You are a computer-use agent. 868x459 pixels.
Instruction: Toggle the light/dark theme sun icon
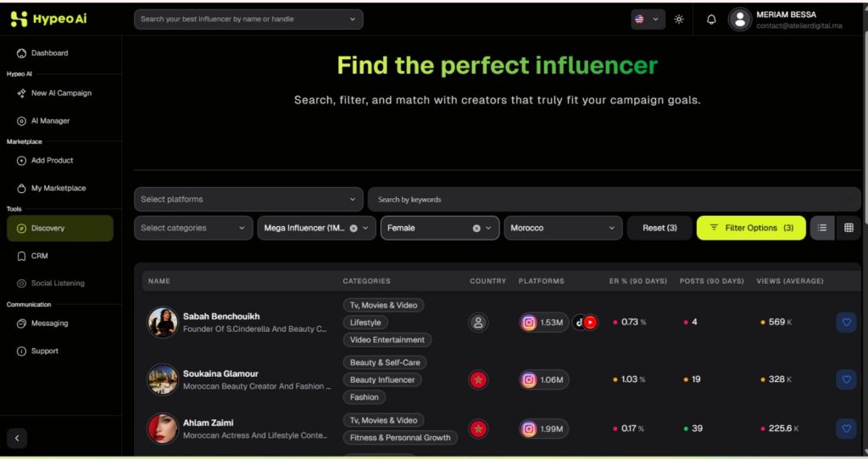[x=679, y=19]
